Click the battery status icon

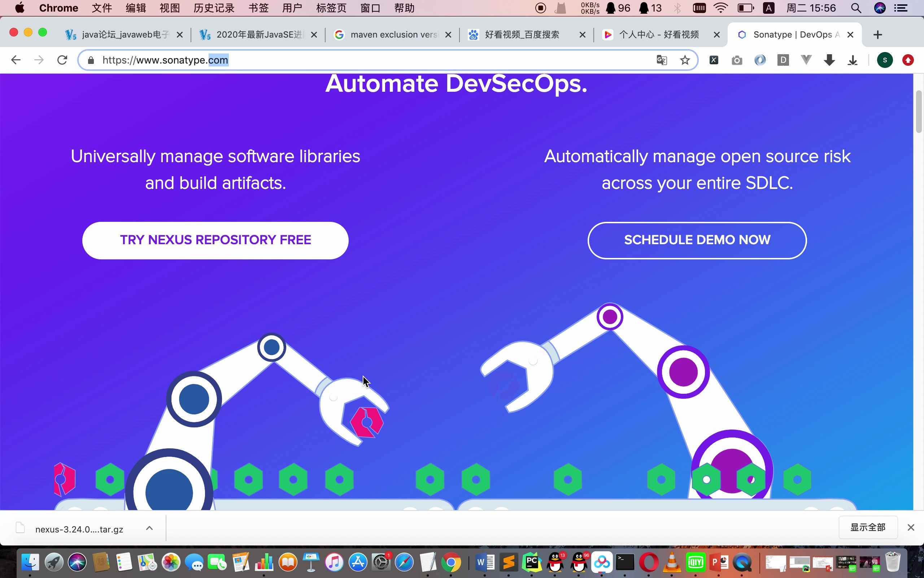click(x=745, y=8)
